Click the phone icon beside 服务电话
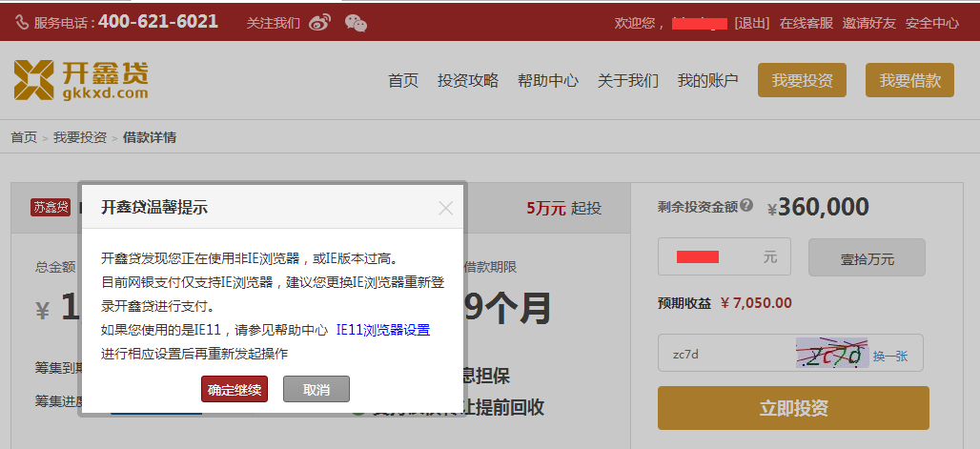This screenshot has width=980, height=449. tap(20, 22)
